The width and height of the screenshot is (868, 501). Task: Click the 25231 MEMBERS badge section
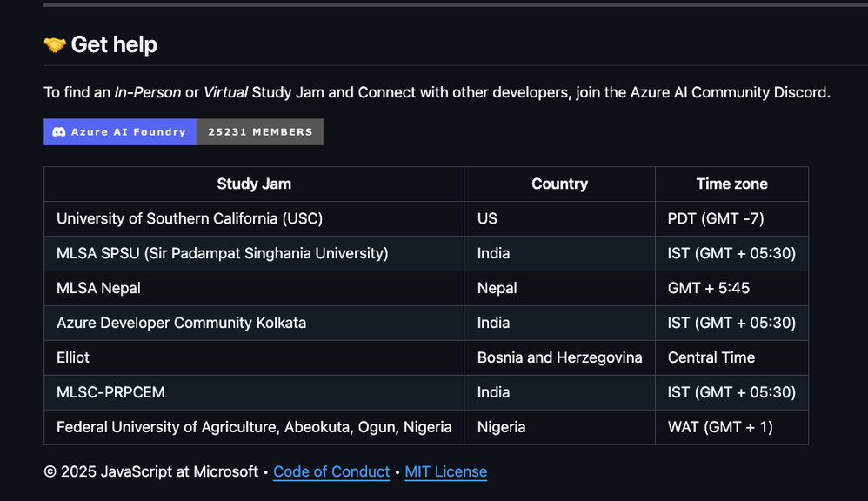(260, 132)
